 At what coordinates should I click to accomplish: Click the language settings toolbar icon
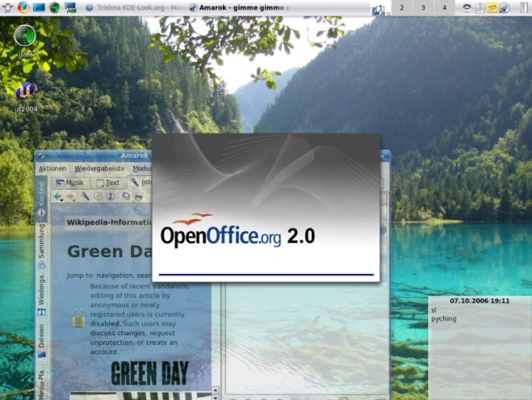(x=138, y=196)
